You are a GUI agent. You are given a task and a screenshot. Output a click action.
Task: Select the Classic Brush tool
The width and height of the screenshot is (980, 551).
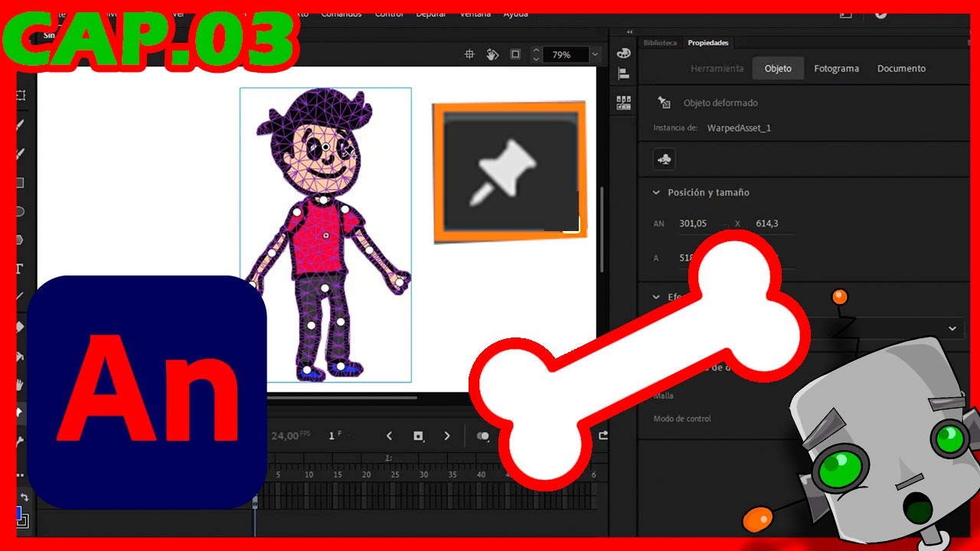[21, 153]
